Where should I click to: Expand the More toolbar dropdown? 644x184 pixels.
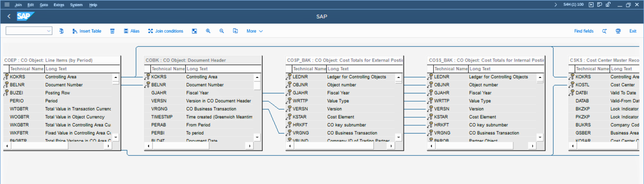click(x=254, y=31)
